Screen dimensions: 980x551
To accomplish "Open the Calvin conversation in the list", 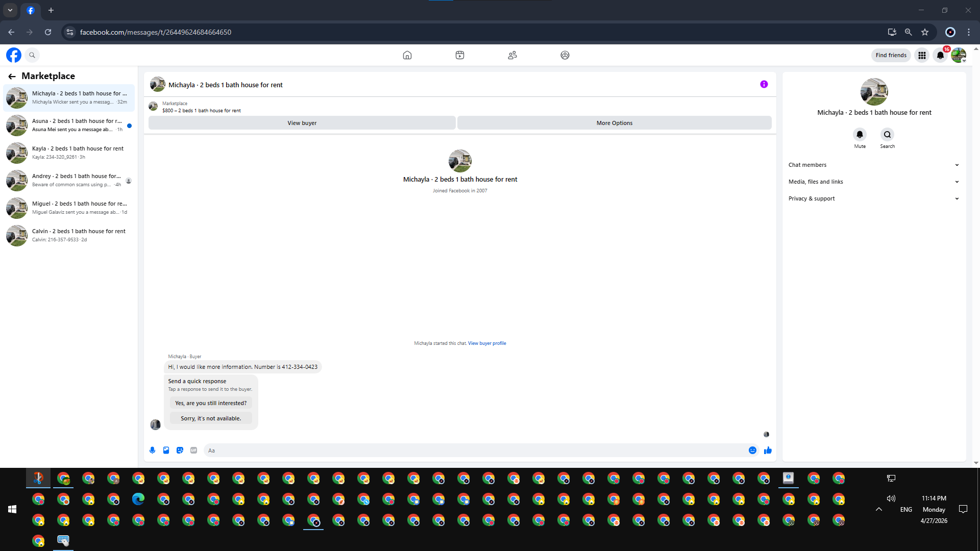I will point(69,235).
